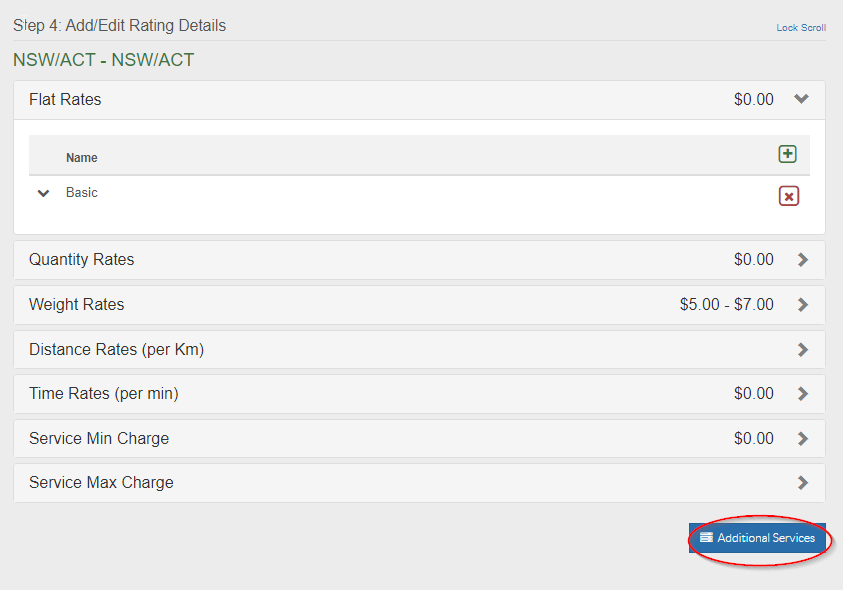843x590 pixels.
Task: Click the Lock Scroll link
Action: [801, 28]
